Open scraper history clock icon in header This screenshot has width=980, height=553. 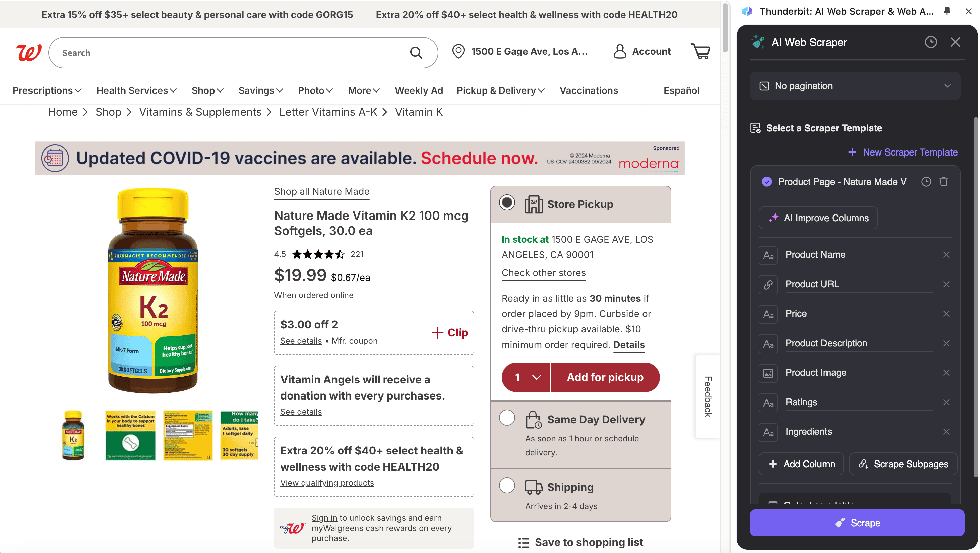tap(930, 42)
